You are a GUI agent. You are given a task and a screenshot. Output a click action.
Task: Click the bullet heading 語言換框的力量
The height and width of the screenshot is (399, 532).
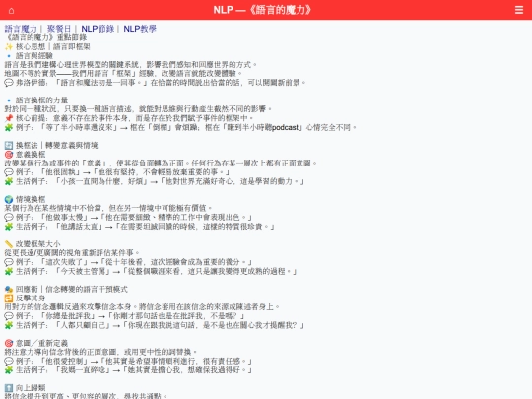tap(41, 100)
